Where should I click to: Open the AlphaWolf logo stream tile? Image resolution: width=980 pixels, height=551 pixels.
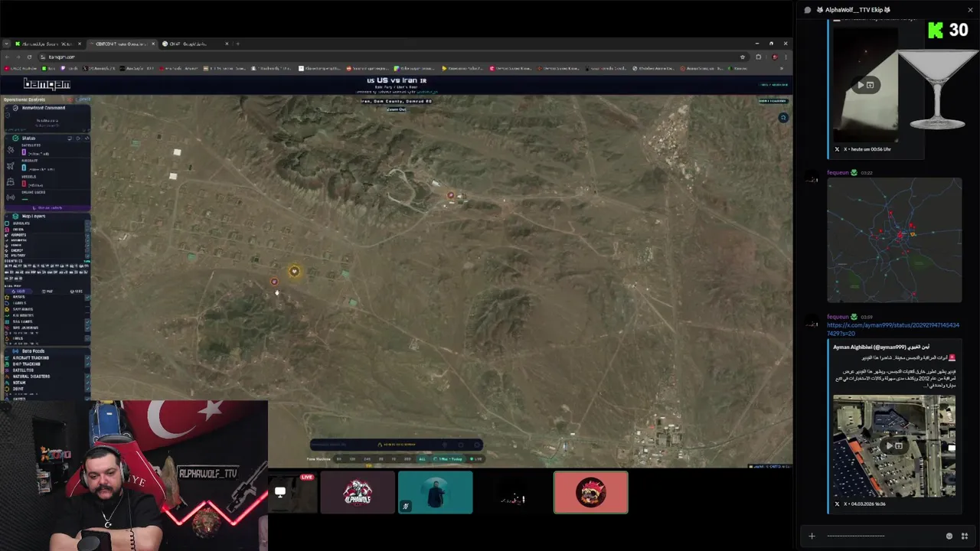358,492
